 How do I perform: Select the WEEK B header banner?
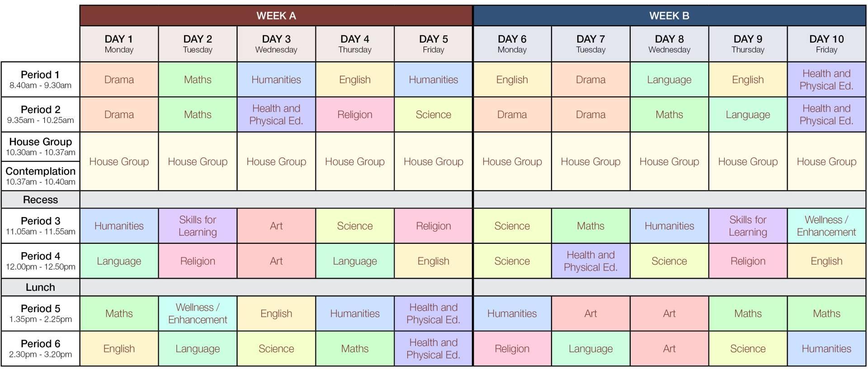669,16
